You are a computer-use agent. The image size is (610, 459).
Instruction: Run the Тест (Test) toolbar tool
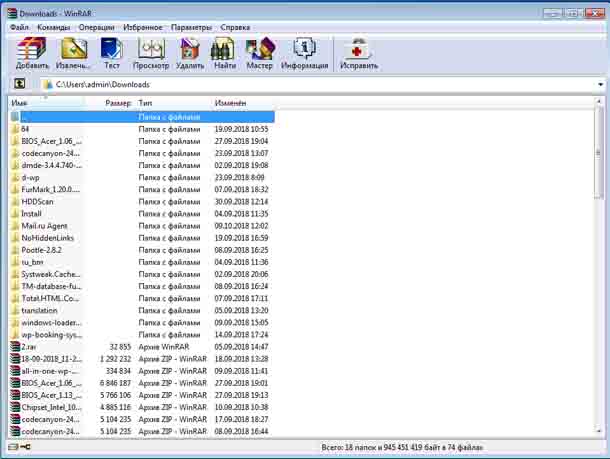112,53
